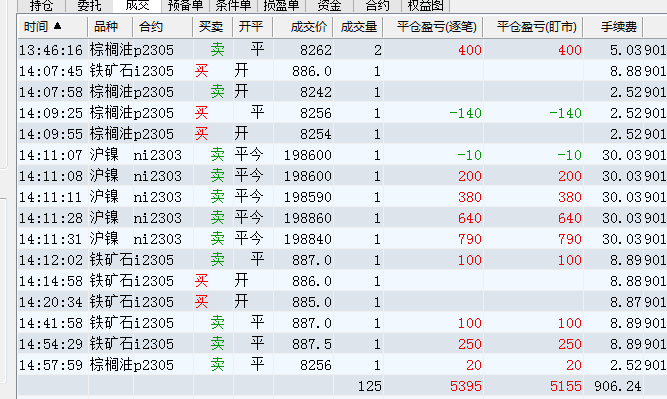The width and height of the screenshot is (667, 399).
Task: Select the trade time 14:07:45
Action: (51, 71)
